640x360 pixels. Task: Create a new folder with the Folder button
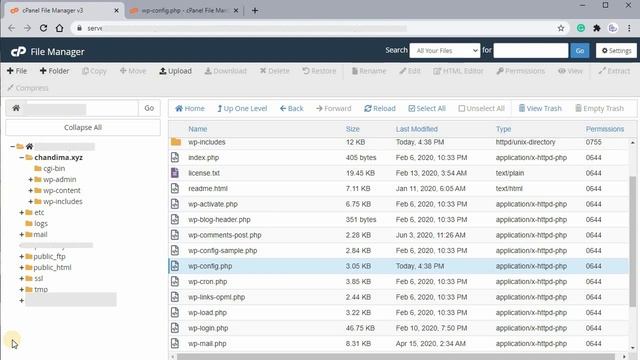click(54, 71)
